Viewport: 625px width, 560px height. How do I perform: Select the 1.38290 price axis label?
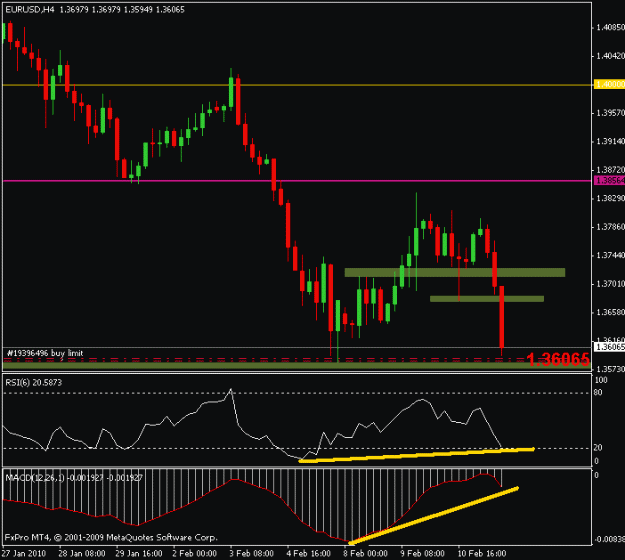point(610,198)
